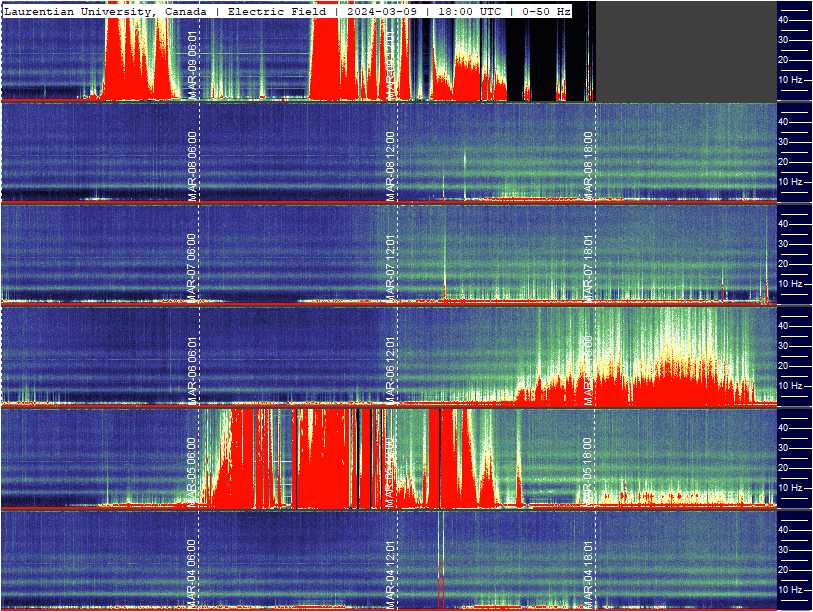Click the MAR-08 12:00 time marker
The image size is (813, 612).
coord(390,166)
